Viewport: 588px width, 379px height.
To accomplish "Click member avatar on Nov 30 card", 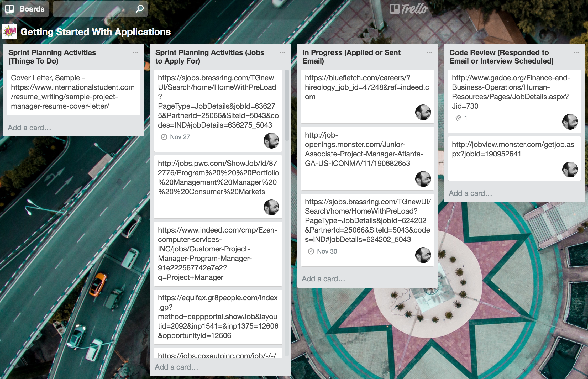I will (x=423, y=255).
